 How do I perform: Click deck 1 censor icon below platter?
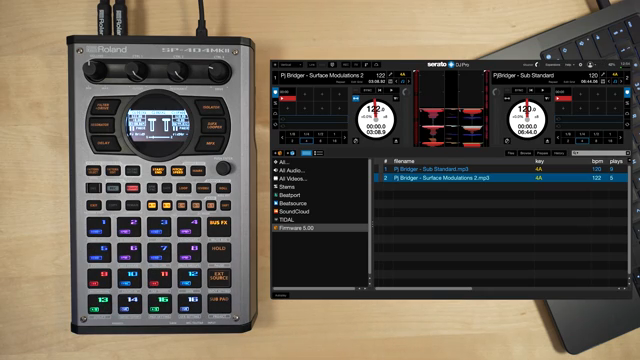coord(356,141)
